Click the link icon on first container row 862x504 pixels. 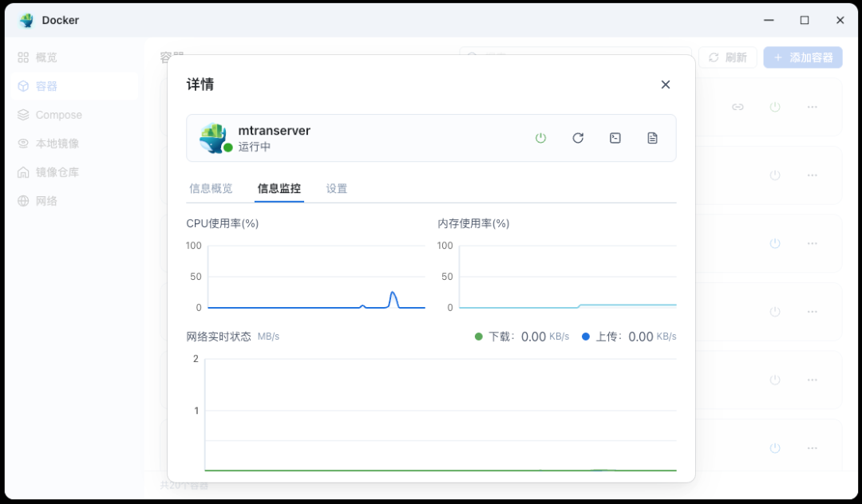click(x=737, y=107)
